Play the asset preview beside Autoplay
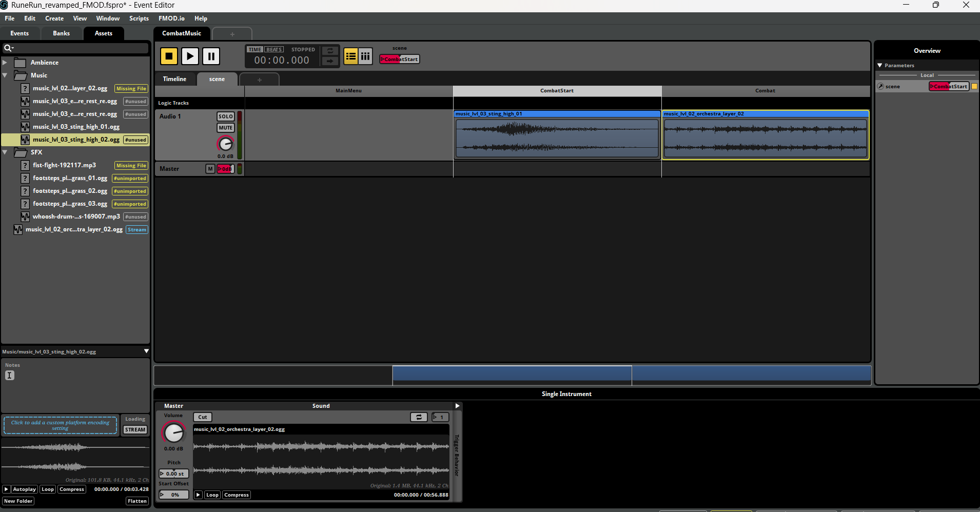980x512 pixels. [x=6, y=489]
